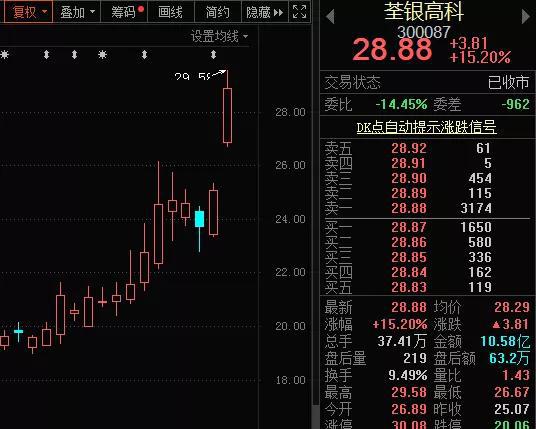Click the 盘后量 value 219
Image resolution: width=536 pixels, height=429 pixels.
coord(415,358)
